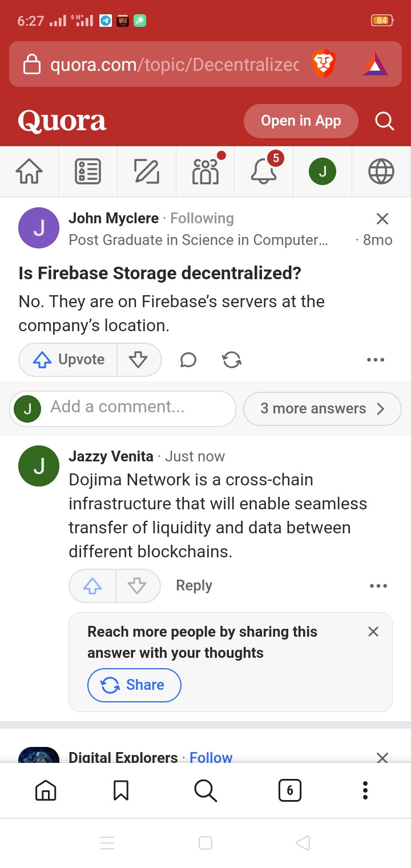
Task: Open Brave Shields lion icon
Action: [x=324, y=64]
